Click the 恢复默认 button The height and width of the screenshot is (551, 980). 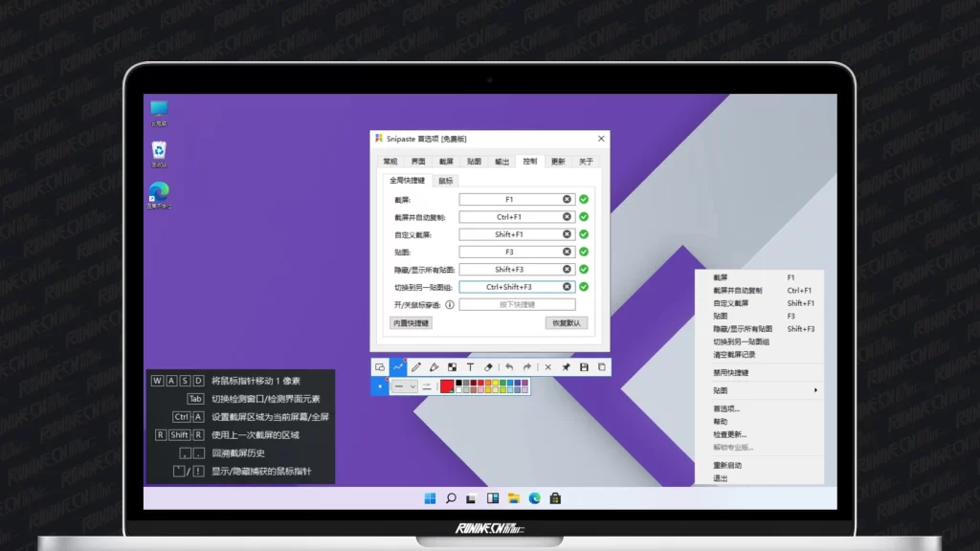(x=567, y=323)
